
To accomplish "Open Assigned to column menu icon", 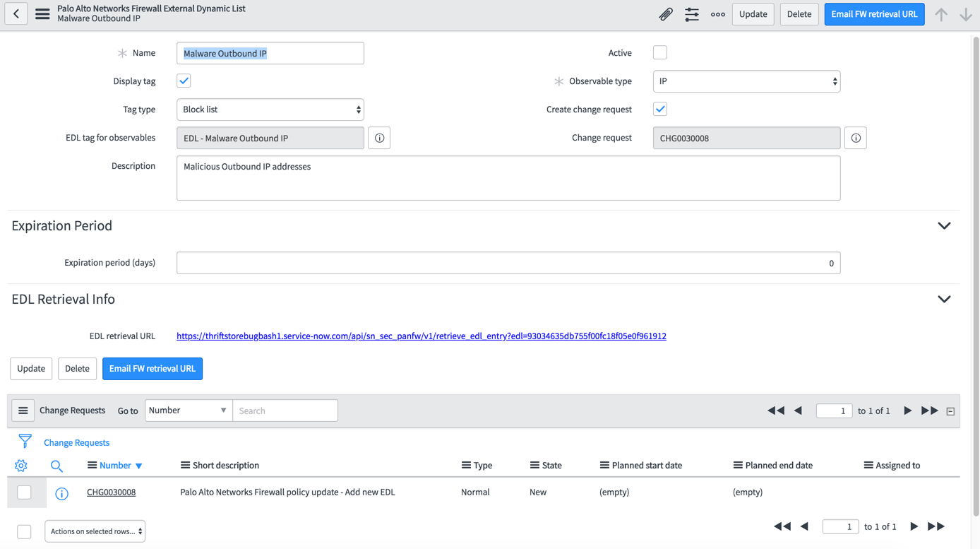I will click(868, 465).
